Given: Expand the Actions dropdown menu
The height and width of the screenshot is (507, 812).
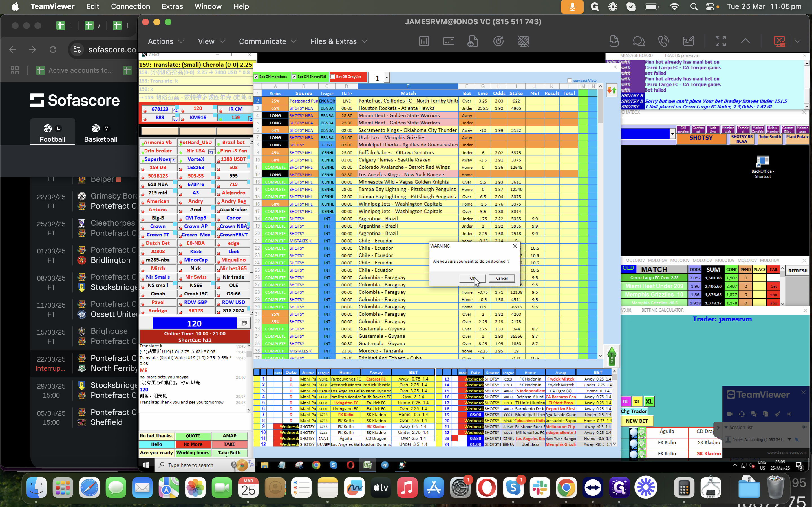Looking at the screenshot, I should 166,41.
